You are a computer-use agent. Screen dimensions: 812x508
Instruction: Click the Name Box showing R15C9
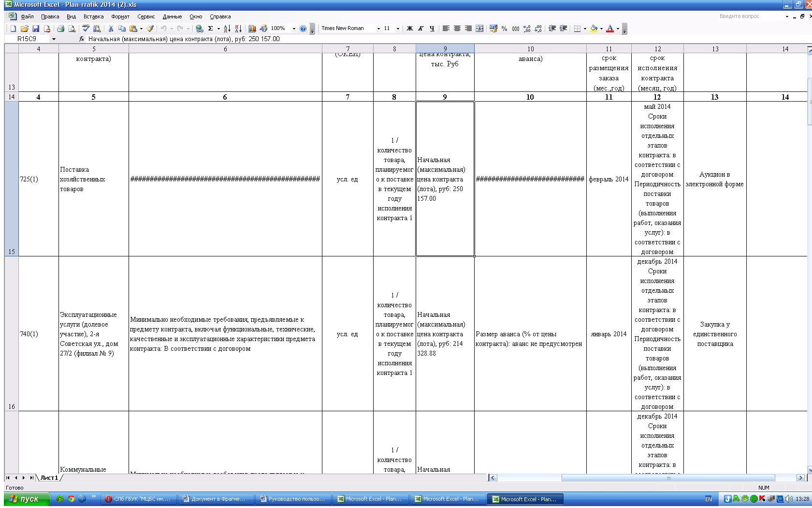[x=27, y=39]
